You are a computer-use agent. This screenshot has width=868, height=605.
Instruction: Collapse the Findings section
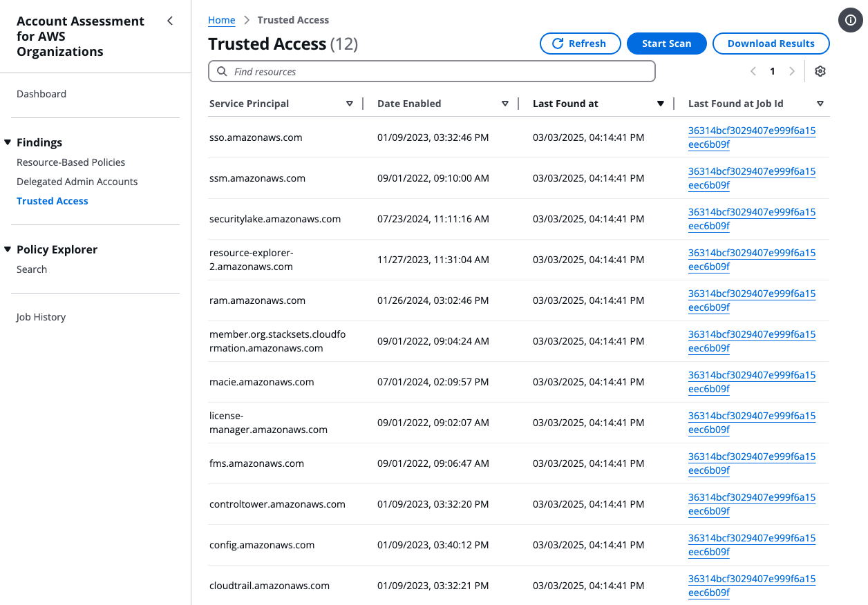click(8, 142)
